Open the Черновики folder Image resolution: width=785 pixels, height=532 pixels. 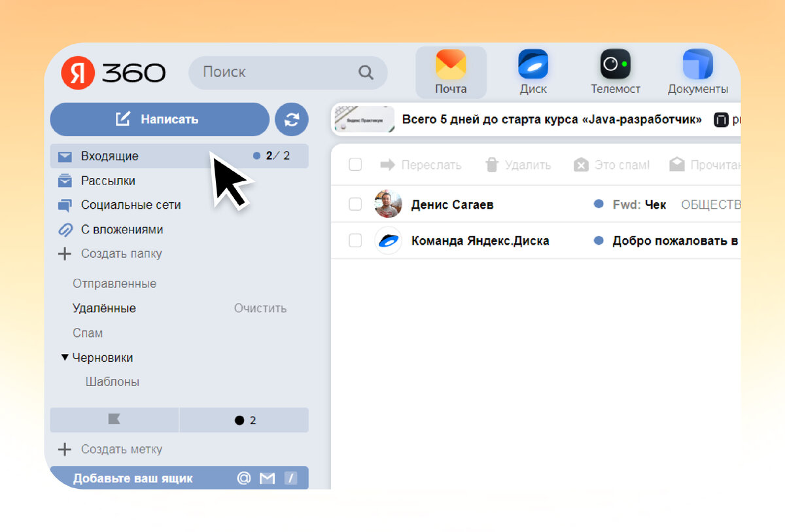tap(103, 358)
